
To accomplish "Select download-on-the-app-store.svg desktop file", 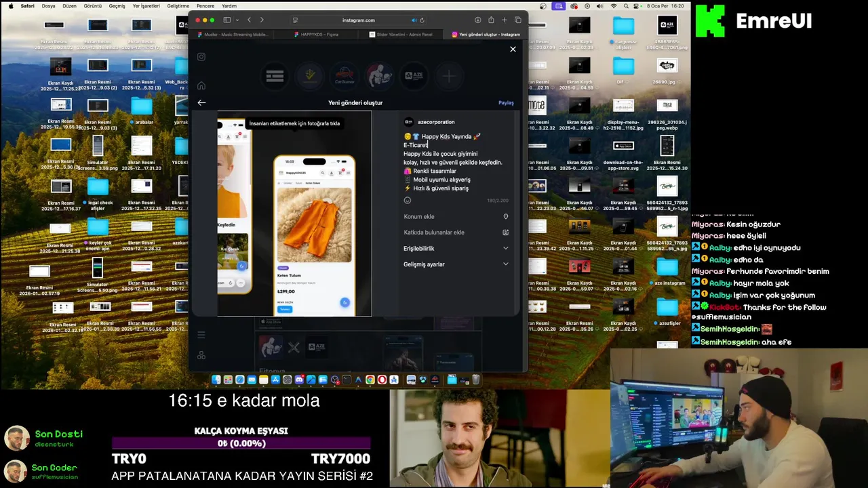I will pos(623,153).
